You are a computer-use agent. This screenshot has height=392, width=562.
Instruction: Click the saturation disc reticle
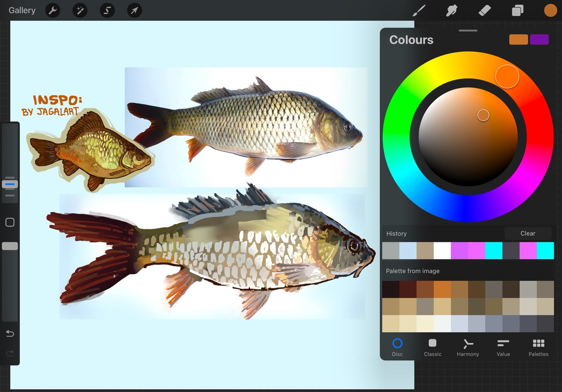(483, 115)
